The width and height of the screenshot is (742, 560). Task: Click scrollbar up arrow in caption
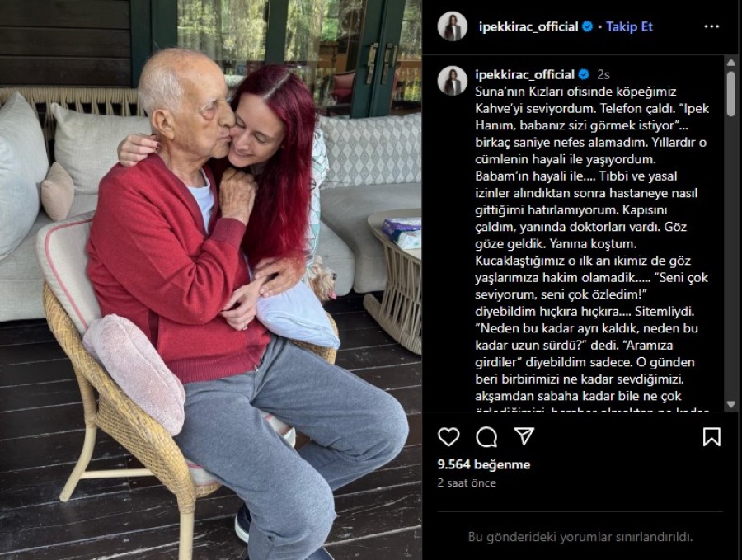(730, 64)
